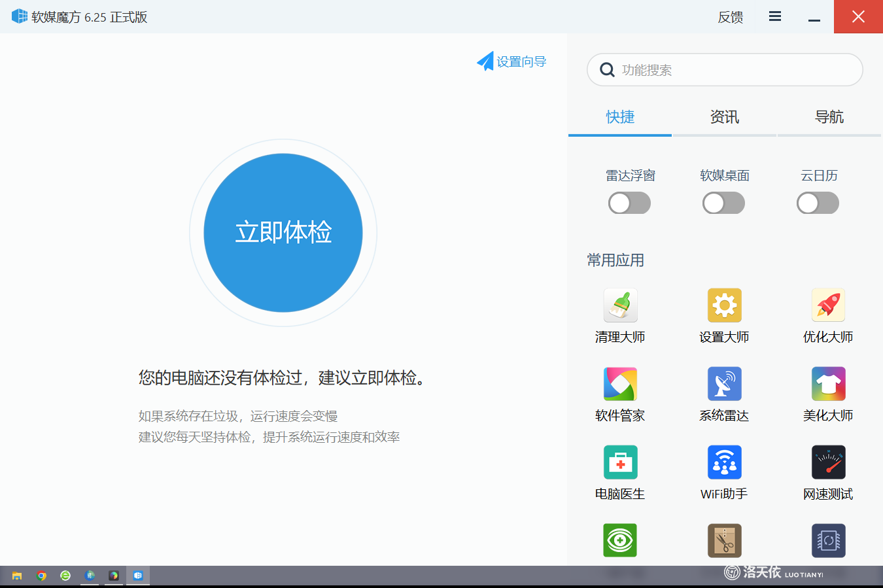Click 软媒魔方 6.25 正式版 title text
This screenshot has width=883, height=588.
click(x=90, y=17)
